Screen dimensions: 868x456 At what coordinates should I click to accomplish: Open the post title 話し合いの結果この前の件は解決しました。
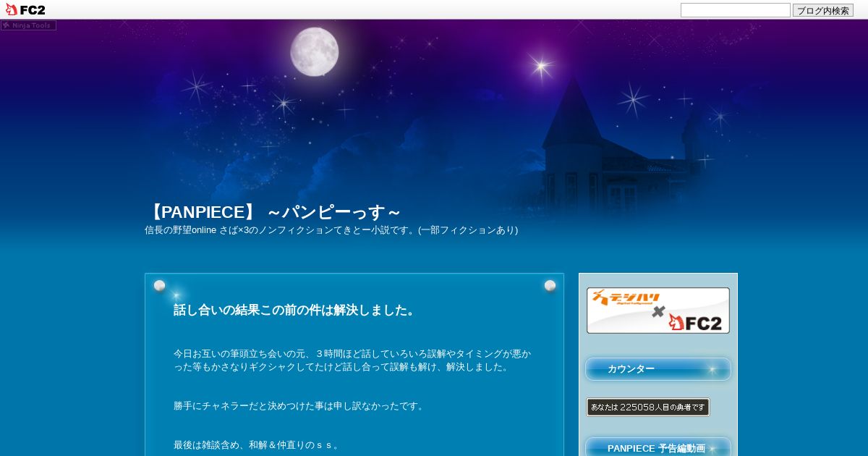click(296, 310)
